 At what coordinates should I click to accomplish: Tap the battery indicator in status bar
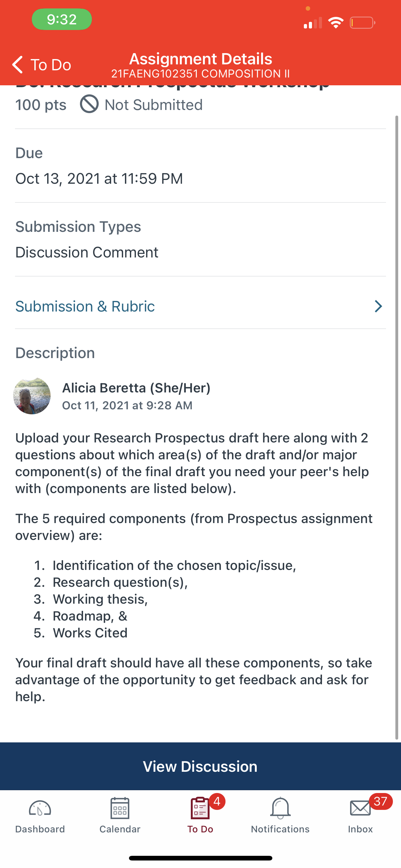coord(362,23)
